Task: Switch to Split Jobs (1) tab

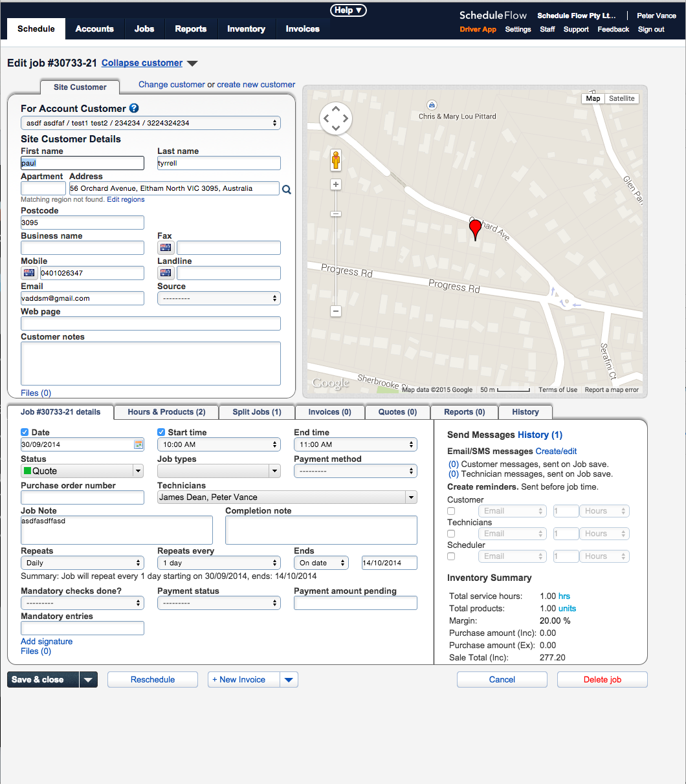Action: point(257,412)
